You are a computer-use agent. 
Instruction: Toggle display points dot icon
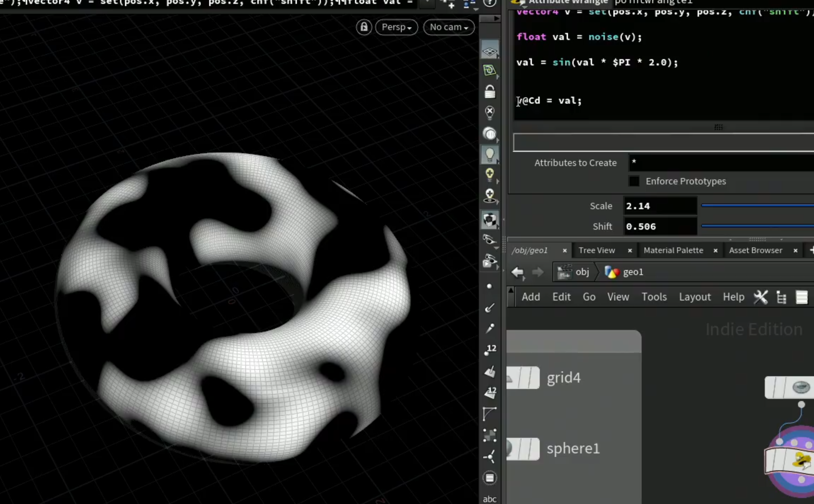point(489,286)
